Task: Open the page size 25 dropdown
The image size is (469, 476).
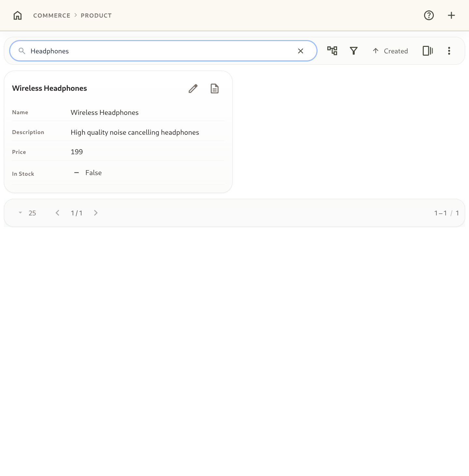Action: [28, 213]
